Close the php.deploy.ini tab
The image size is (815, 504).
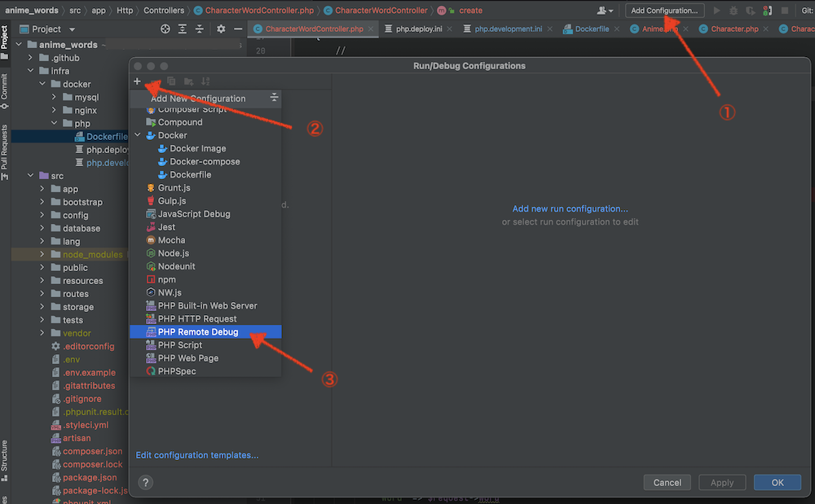449,29
